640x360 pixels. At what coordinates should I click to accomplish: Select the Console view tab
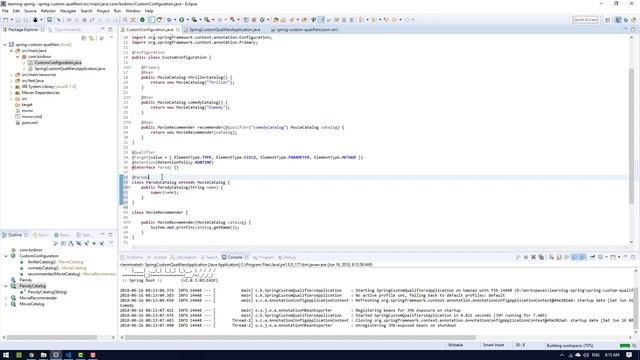(x=234, y=257)
